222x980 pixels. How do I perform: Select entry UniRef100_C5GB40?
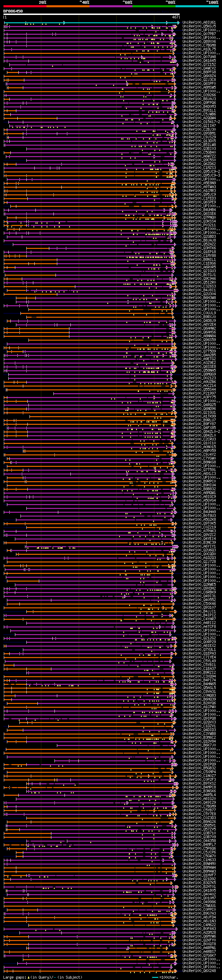pos(199,153)
